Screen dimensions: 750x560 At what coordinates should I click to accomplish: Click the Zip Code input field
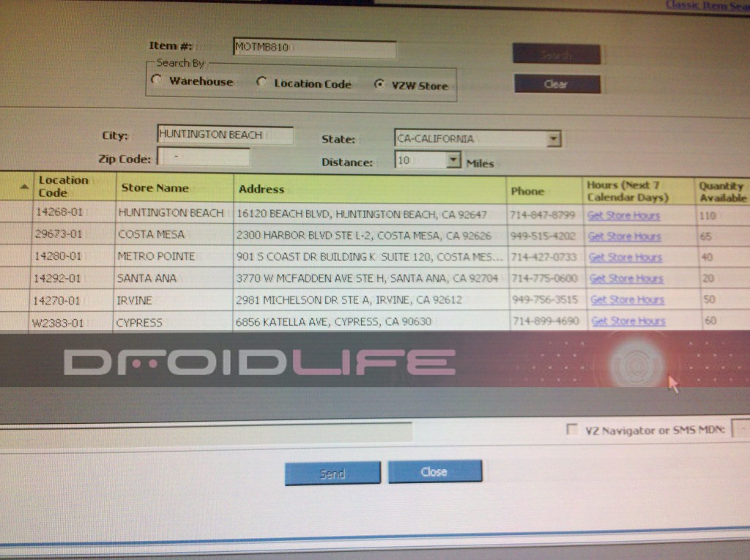pos(204,157)
